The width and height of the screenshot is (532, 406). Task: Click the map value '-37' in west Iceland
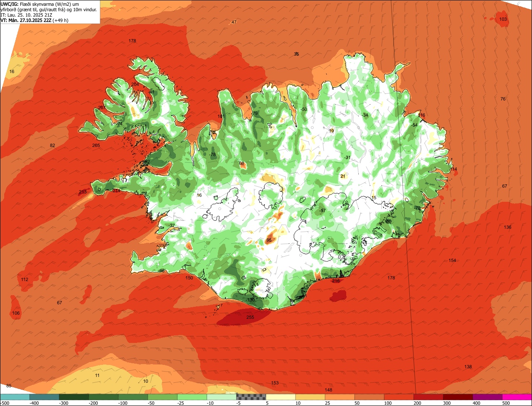pyautogui.click(x=172, y=225)
